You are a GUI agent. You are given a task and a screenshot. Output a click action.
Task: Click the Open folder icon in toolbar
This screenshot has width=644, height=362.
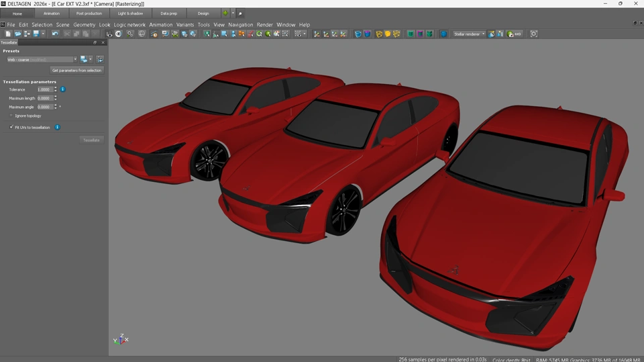tap(17, 34)
